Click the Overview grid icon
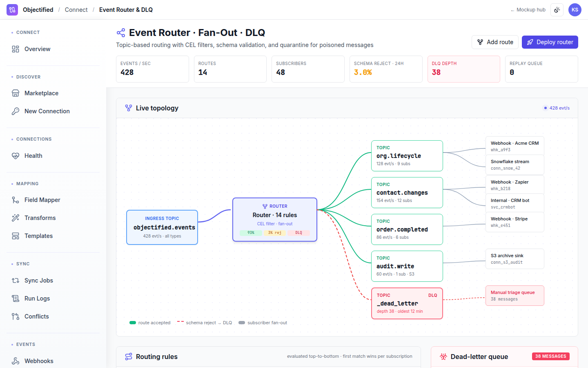The width and height of the screenshot is (588, 368). [x=16, y=49]
